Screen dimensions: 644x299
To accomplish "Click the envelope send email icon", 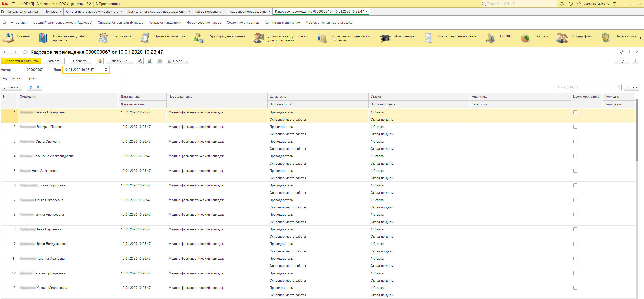I will [x=160, y=61].
